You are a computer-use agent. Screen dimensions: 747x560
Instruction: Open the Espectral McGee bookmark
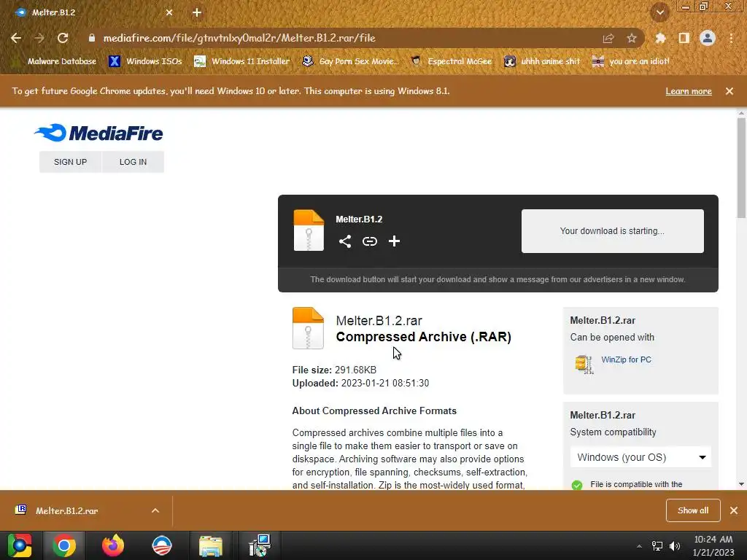coord(451,61)
